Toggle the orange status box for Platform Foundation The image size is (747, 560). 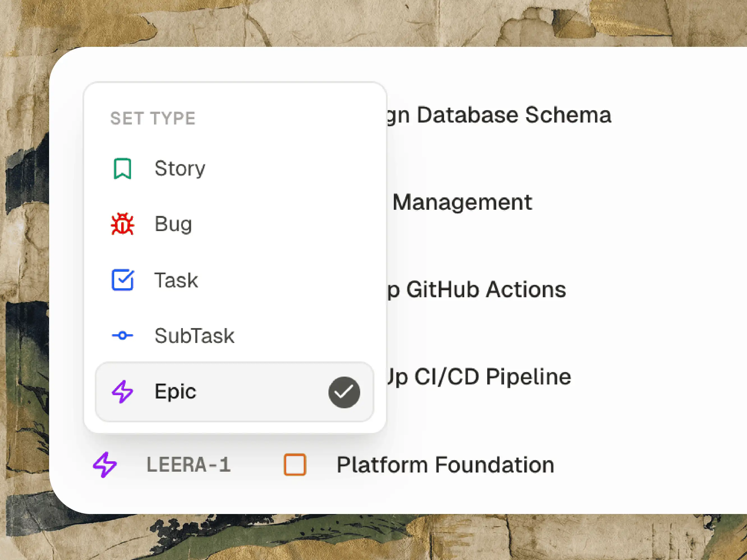pyautogui.click(x=295, y=465)
